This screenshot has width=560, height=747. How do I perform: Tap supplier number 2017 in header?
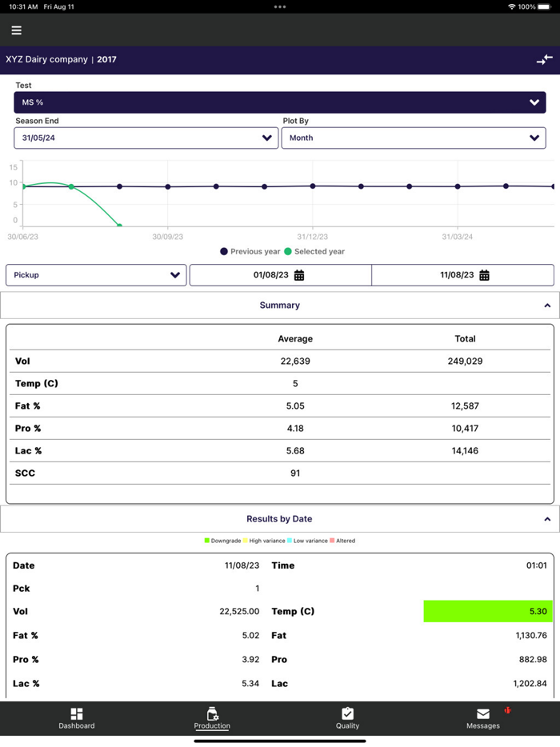pos(106,59)
